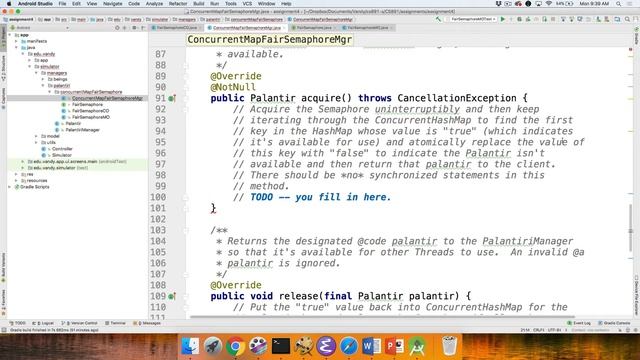
Task: Switch to the FairSemaphore.java tab
Action: click(x=313, y=28)
